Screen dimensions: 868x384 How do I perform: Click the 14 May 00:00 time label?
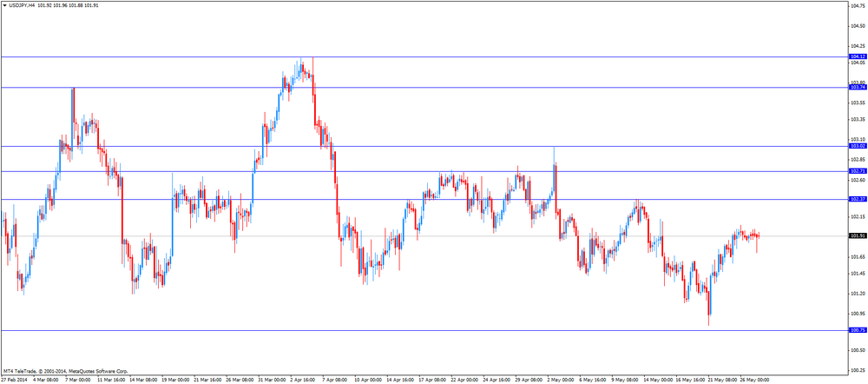tap(657, 381)
